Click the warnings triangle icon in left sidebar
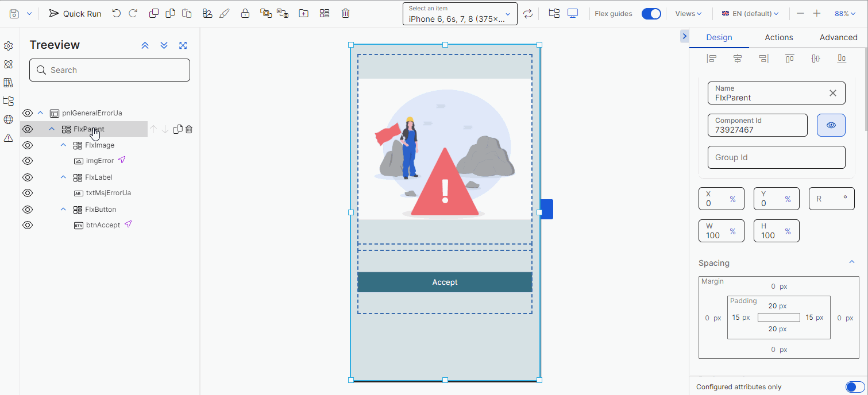This screenshot has height=395, width=868. (9, 138)
